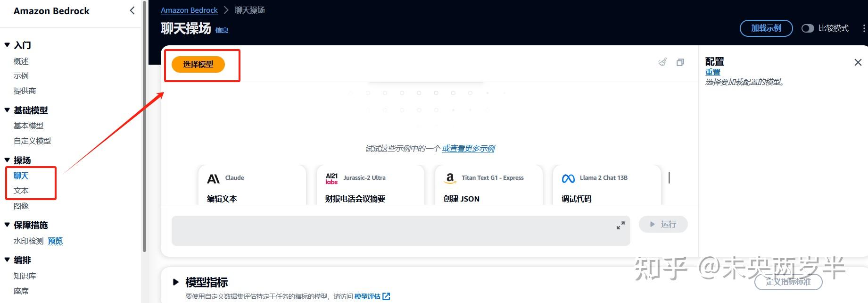Collapse the 编排 section
This screenshot has height=303, width=868.
[7, 260]
